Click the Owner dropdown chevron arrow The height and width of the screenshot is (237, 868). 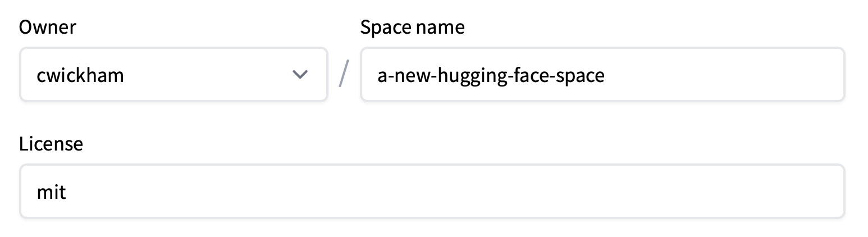click(300, 75)
